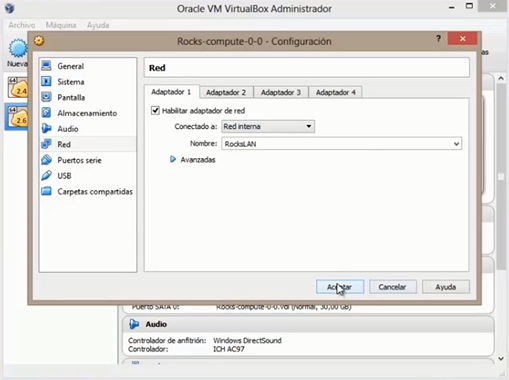Switch to the Adaptador 4 tab
Image resolution: width=509 pixels, height=380 pixels.
pos(336,92)
